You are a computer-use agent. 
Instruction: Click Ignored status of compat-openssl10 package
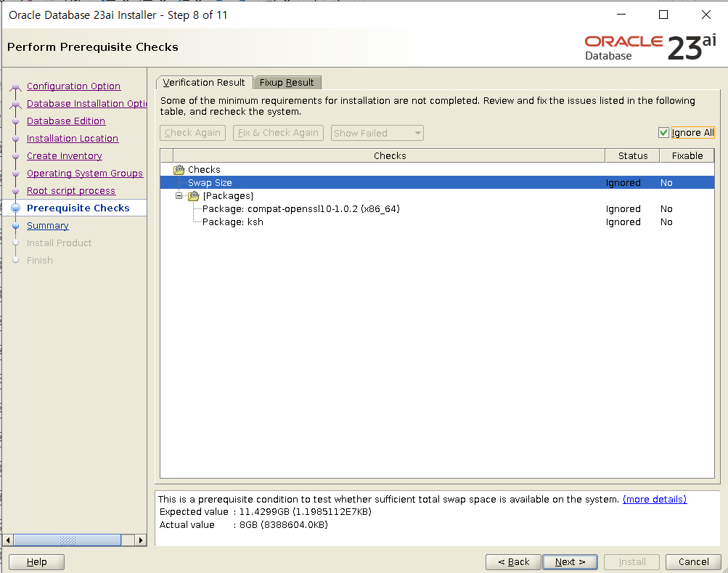(x=623, y=208)
